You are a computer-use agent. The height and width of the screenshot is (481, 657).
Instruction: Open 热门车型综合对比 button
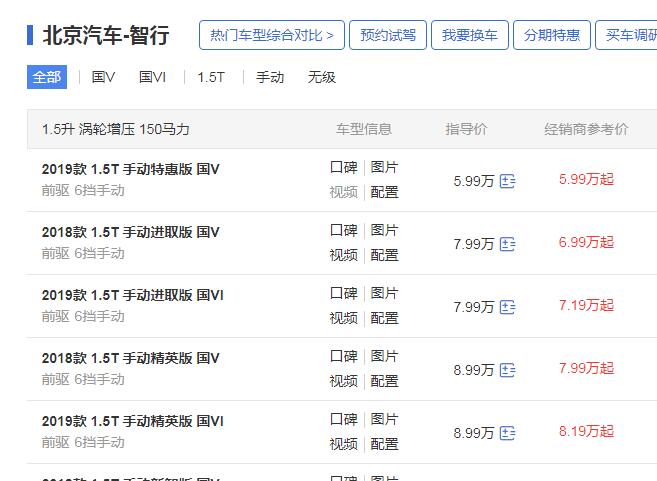272,35
